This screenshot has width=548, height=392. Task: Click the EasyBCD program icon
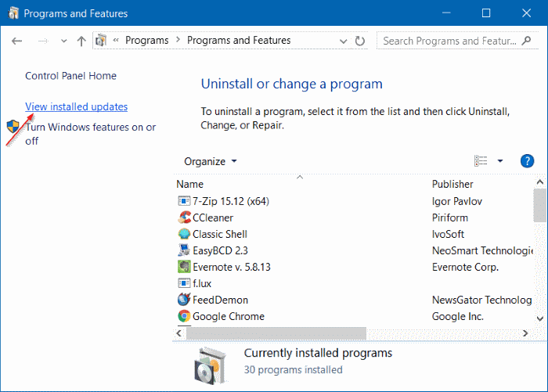pyautogui.click(x=184, y=250)
